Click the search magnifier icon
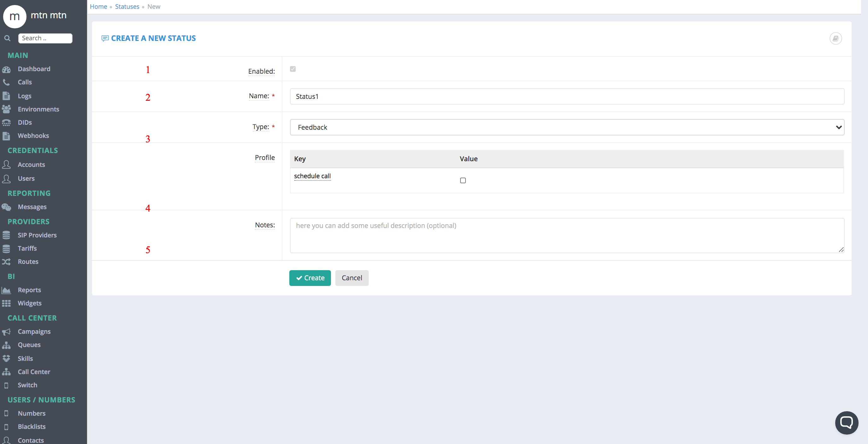Viewport: 868px width, 444px height. tap(7, 38)
